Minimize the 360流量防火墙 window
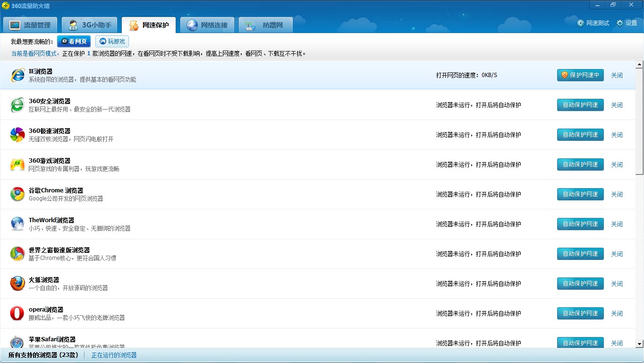Image resolution: width=644 pixels, height=363 pixels. click(x=598, y=5)
